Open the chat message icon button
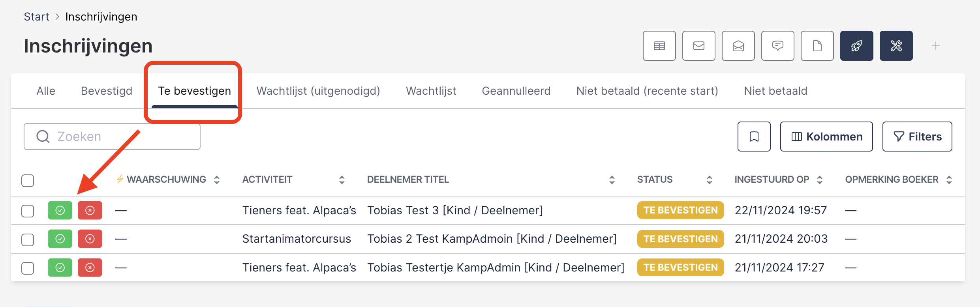This screenshot has width=980, height=307. tap(777, 46)
